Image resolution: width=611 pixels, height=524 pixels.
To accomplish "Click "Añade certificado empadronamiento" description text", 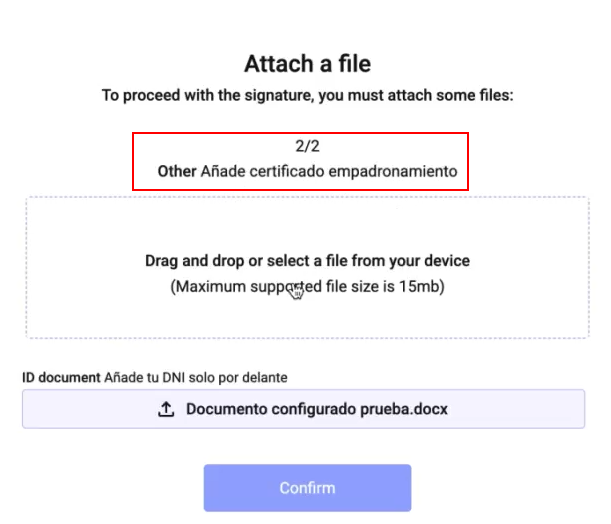I will click(328, 171).
